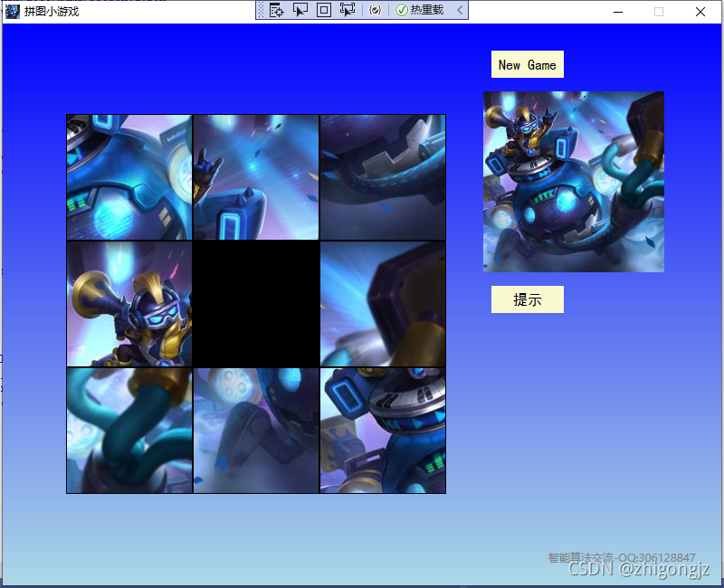Collapse the debug toolbar with the chevron
This screenshot has width=724, height=588.
(x=460, y=10)
